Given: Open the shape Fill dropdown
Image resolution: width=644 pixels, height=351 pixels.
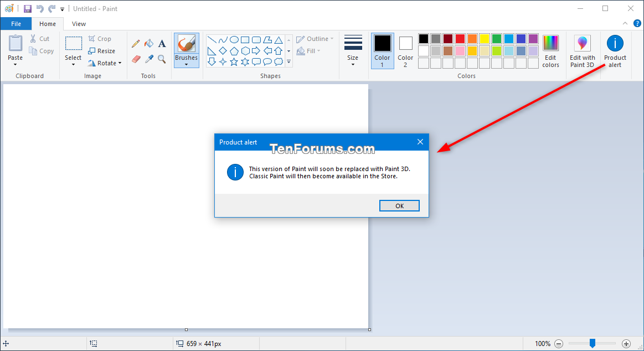Looking at the screenshot, I should tap(308, 51).
